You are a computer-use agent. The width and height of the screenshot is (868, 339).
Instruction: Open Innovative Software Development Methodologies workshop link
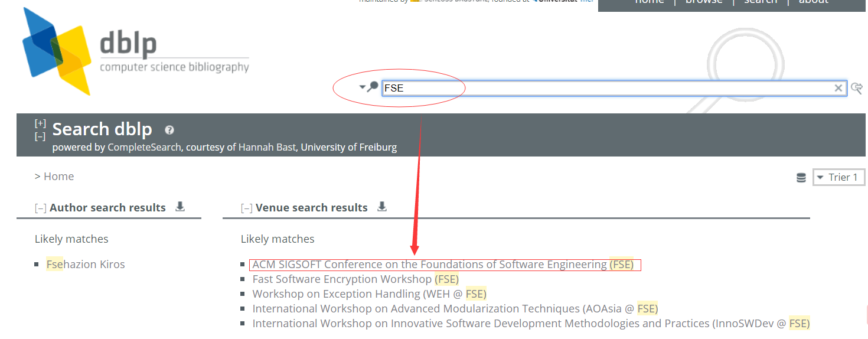(x=531, y=323)
